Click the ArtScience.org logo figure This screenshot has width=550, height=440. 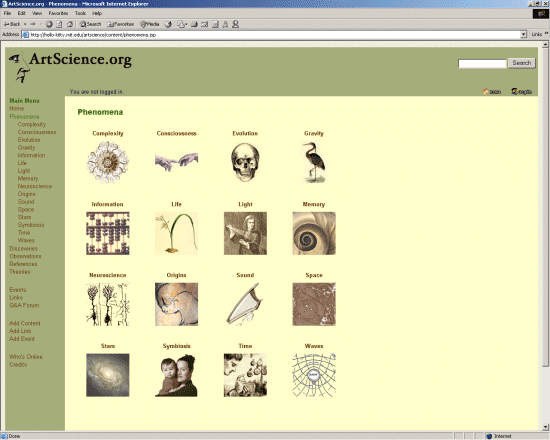[x=20, y=68]
